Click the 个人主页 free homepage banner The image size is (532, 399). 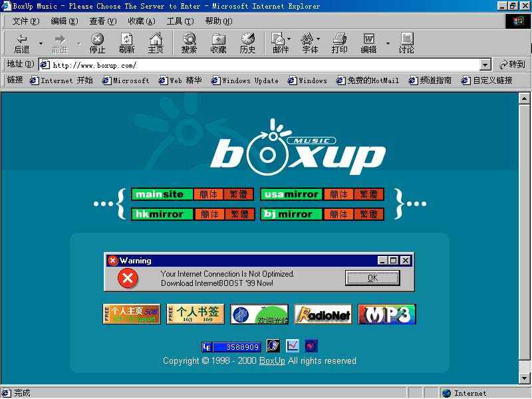click(132, 314)
